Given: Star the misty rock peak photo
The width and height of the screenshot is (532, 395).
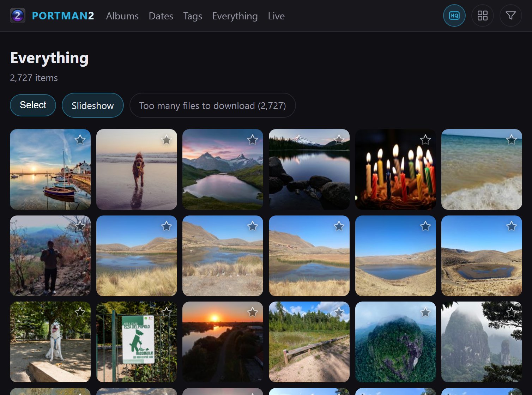Looking at the screenshot, I should [x=512, y=312].
